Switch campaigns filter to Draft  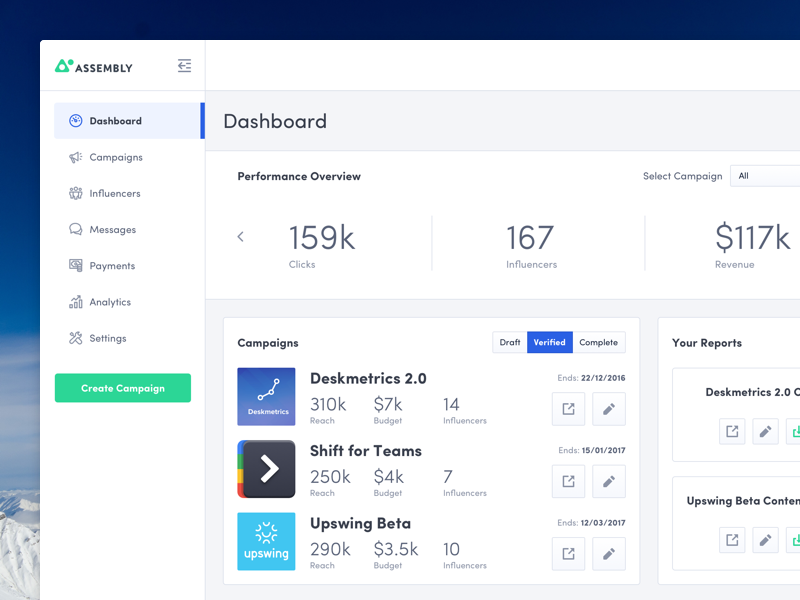tap(510, 342)
